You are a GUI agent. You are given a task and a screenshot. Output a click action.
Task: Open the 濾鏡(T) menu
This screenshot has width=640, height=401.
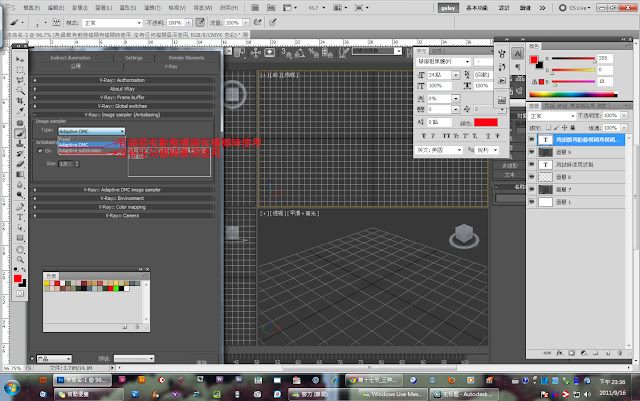tap(152, 8)
